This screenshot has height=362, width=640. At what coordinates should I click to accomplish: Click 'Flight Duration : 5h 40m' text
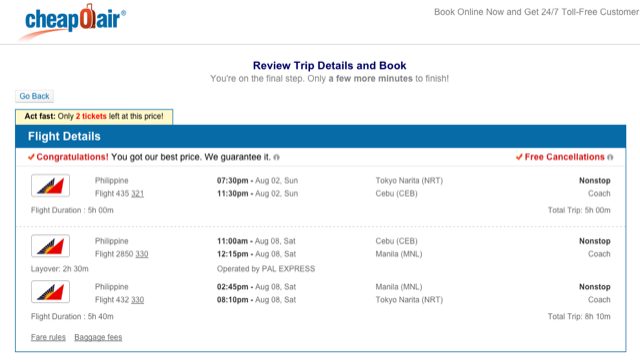[72, 317]
